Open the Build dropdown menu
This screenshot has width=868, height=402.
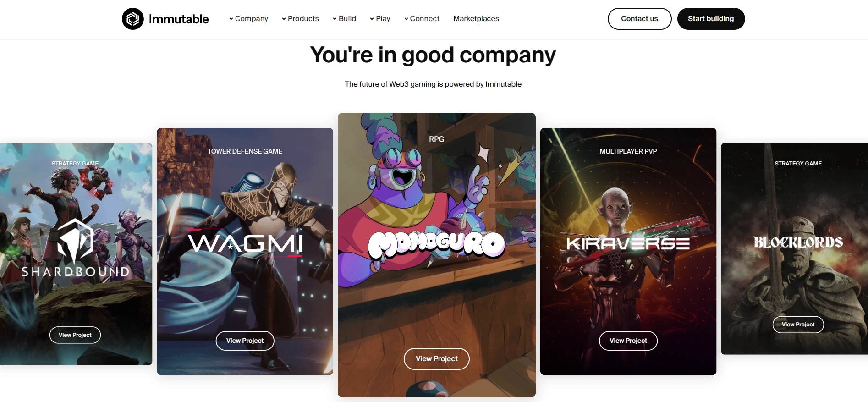pos(344,19)
